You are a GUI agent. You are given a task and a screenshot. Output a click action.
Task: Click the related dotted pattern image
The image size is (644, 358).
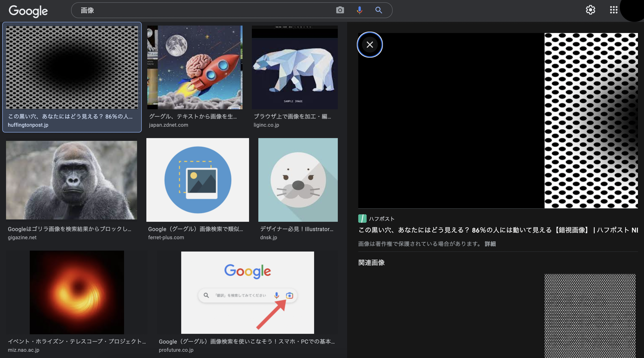[590, 316]
